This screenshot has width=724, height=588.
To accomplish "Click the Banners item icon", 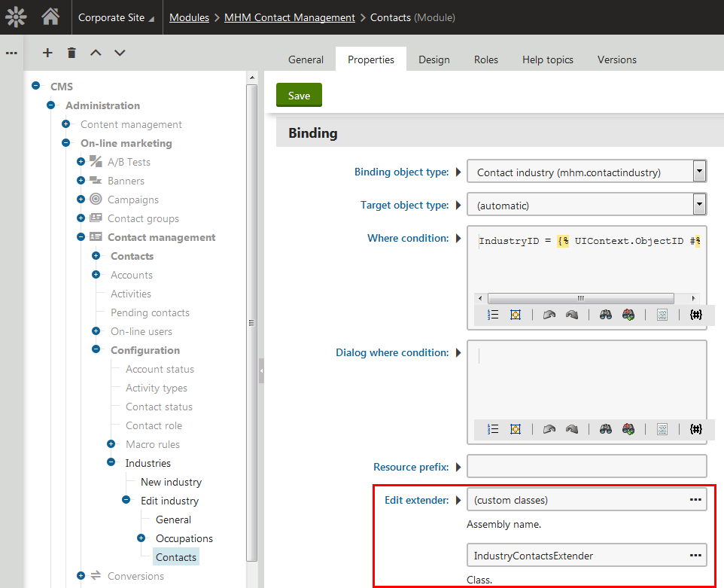I will pyautogui.click(x=96, y=180).
